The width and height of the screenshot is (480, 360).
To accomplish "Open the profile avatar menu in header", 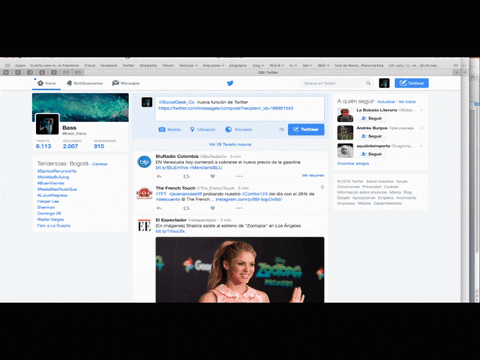I will (384, 83).
